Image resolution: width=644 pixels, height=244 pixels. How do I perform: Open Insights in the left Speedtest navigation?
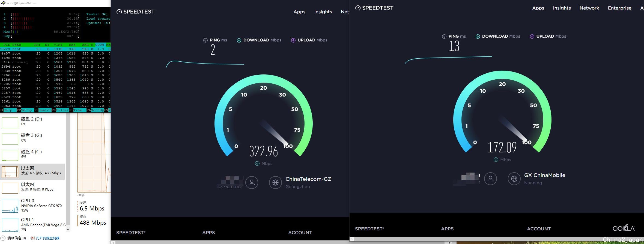click(x=323, y=12)
